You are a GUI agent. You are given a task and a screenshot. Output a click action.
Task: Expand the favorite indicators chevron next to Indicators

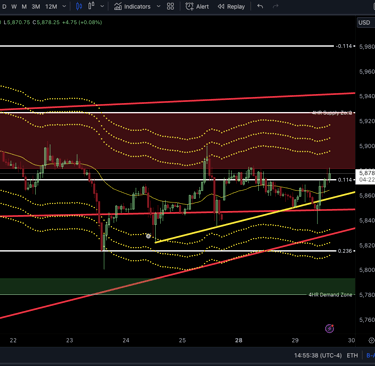(159, 6)
